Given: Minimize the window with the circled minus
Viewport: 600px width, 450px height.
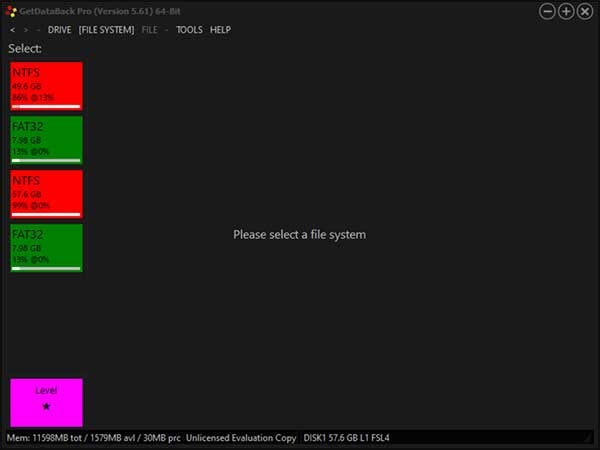Looking at the screenshot, I should (x=547, y=11).
